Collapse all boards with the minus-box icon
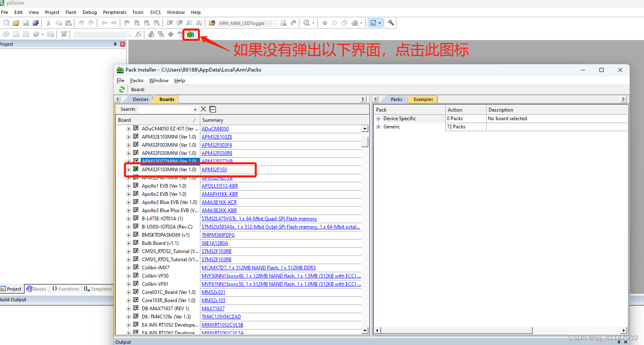 coord(213,109)
